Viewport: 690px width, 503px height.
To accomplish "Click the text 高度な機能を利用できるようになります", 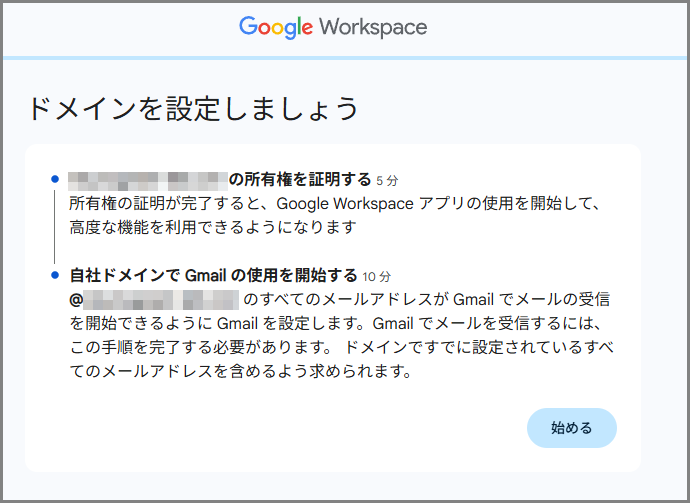I will [213, 227].
